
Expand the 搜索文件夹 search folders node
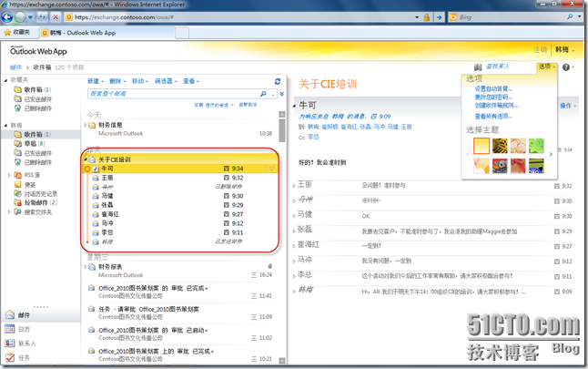(x=9, y=212)
